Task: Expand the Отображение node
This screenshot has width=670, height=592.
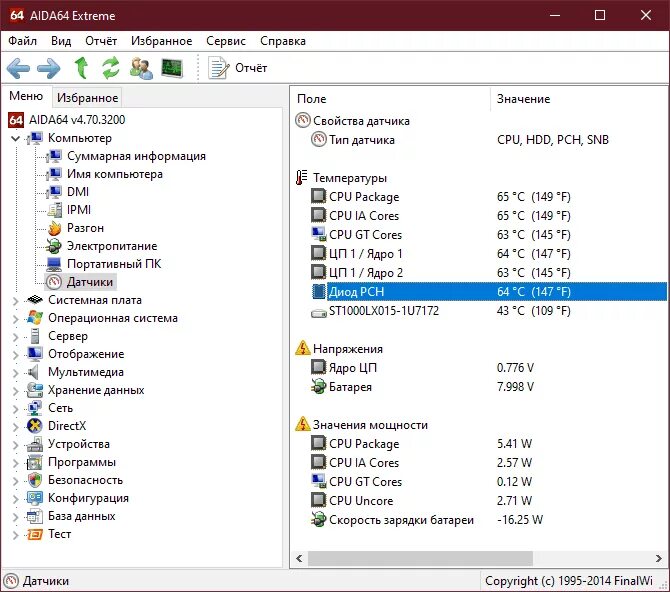Action: coord(15,354)
